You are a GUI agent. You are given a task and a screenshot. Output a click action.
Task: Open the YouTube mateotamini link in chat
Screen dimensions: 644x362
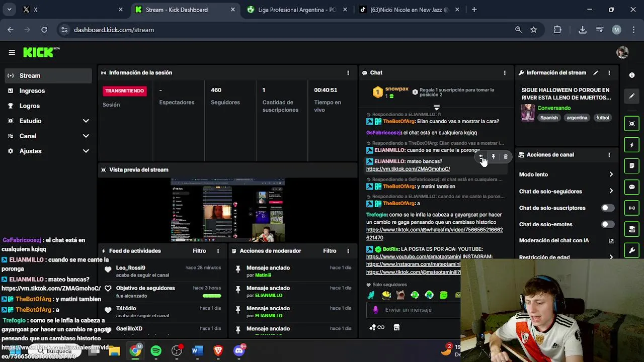point(413,256)
